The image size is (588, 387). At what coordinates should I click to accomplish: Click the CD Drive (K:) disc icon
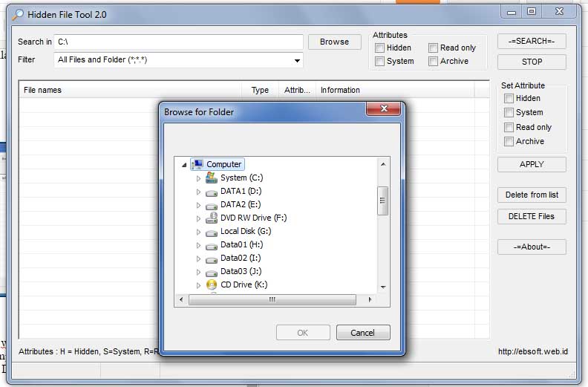[212, 284]
